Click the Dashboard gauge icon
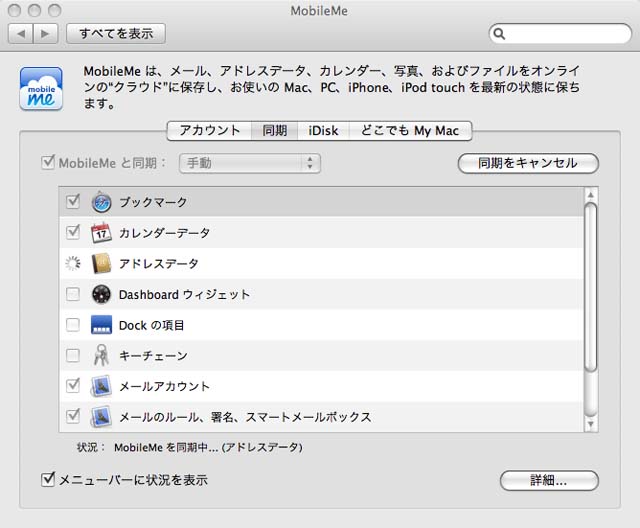The width and height of the screenshot is (640, 528). pos(101,294)
